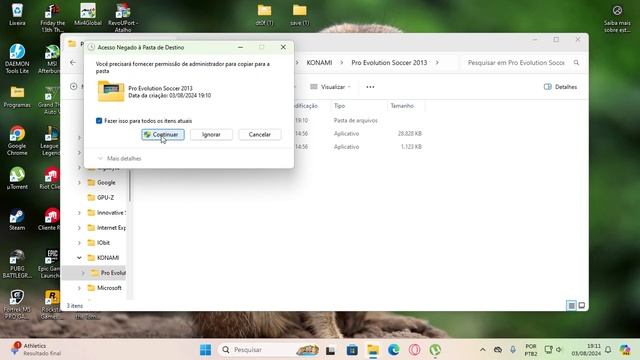Click Windows Start button on taskbar

point(206,350)
